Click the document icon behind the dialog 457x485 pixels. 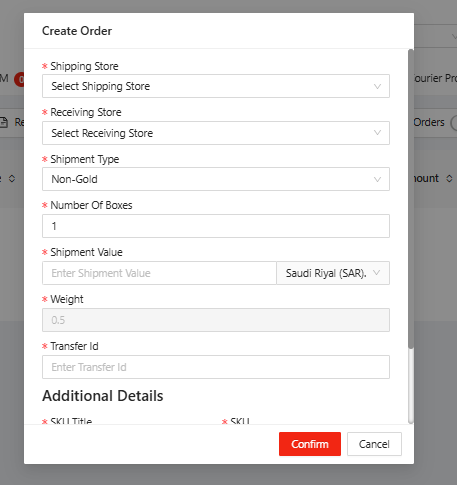pos(4,122)
